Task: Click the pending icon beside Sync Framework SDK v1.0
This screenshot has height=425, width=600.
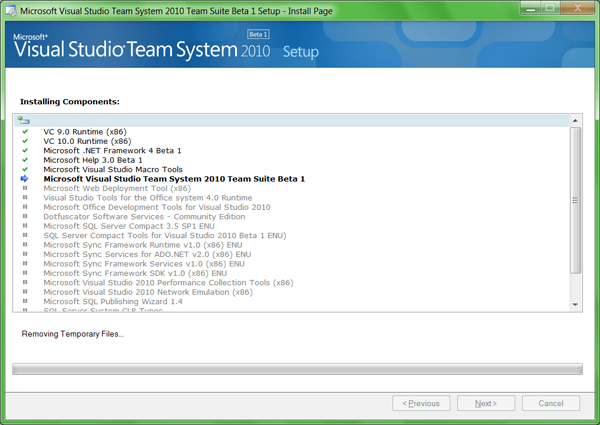Action: point(25,273)
